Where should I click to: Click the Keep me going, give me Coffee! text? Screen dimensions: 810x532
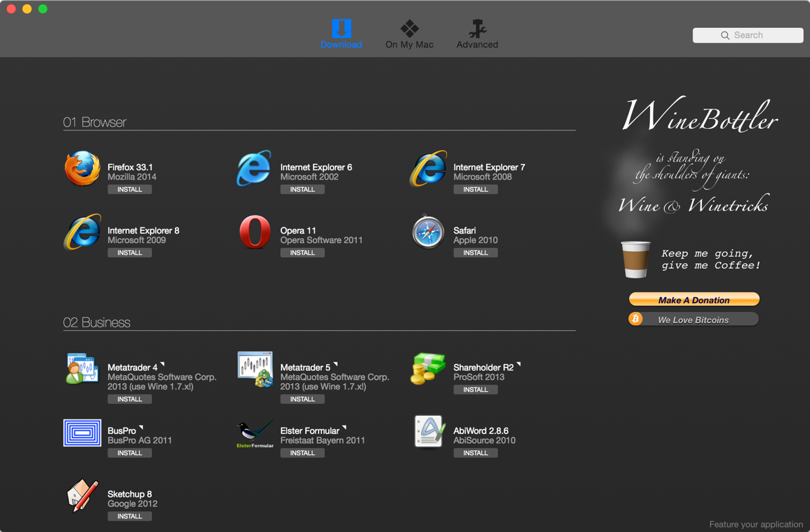point(711,259)
